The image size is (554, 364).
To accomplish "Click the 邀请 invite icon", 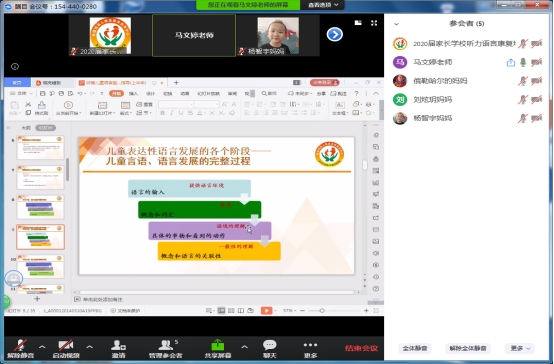I will tap(118, 345).
